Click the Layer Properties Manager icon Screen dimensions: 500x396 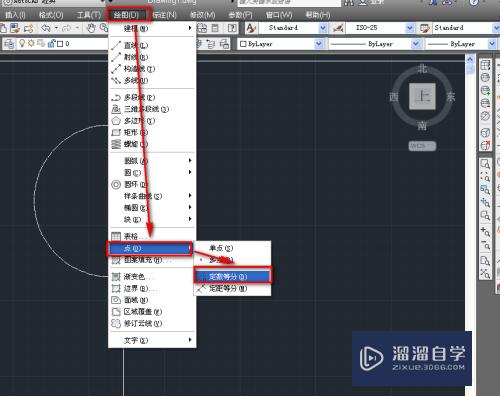click(9, 44)
